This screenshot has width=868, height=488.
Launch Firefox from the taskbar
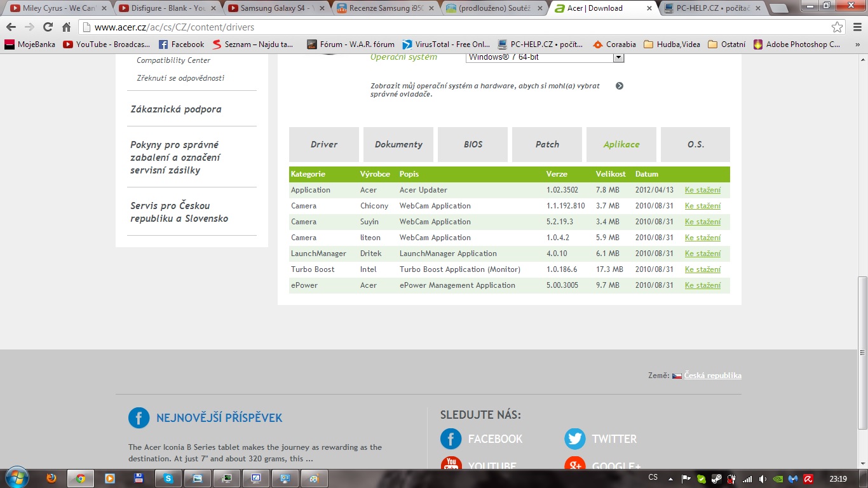[52, 478]
